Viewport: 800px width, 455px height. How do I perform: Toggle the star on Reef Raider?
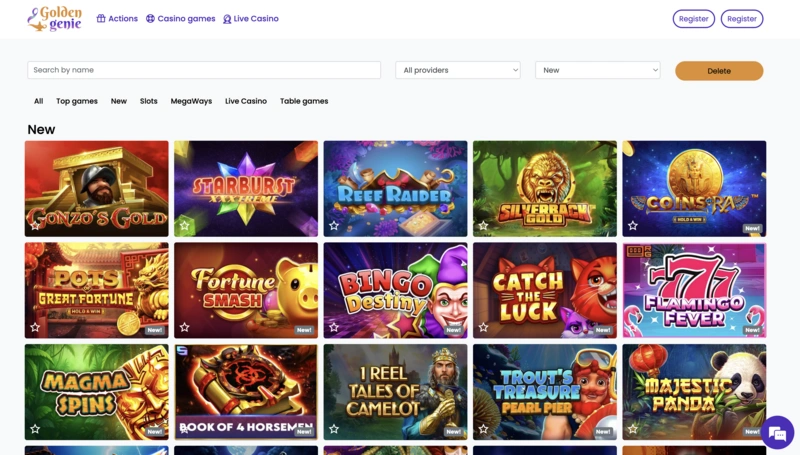(334, 225)
